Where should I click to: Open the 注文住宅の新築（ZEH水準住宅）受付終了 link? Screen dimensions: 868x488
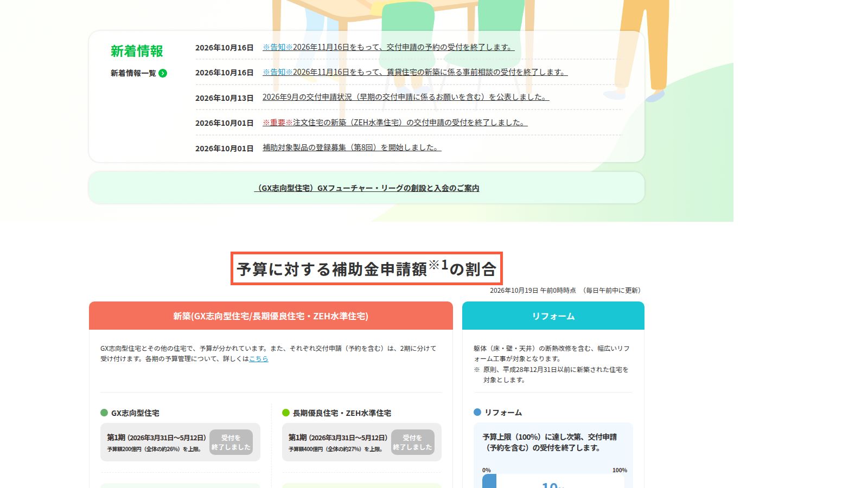(x=395, y=123)
